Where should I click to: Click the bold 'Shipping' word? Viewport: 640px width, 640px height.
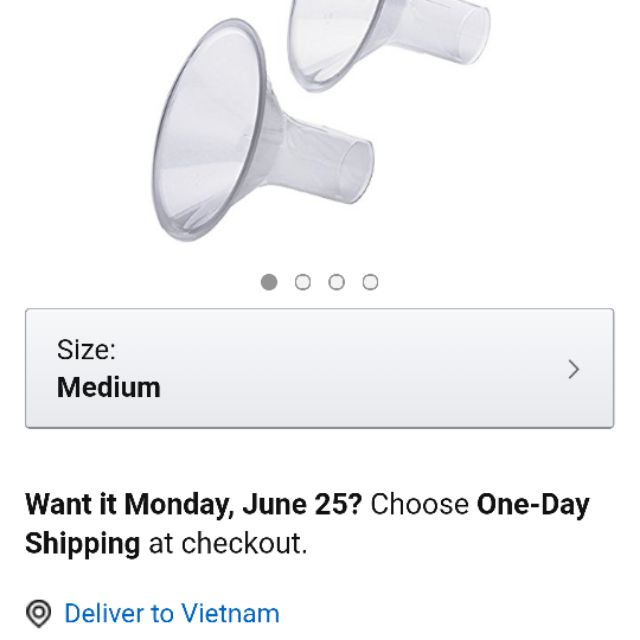[82, 544]
